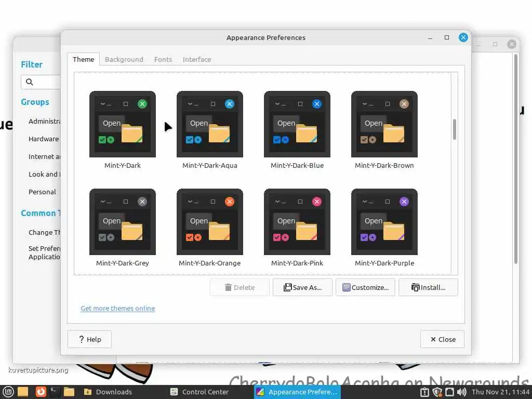Image resolution: width=532 pixels, height=399 pixels.
Task: Click the theme list vertical scrollbar
Action: (x=454, y=129)
